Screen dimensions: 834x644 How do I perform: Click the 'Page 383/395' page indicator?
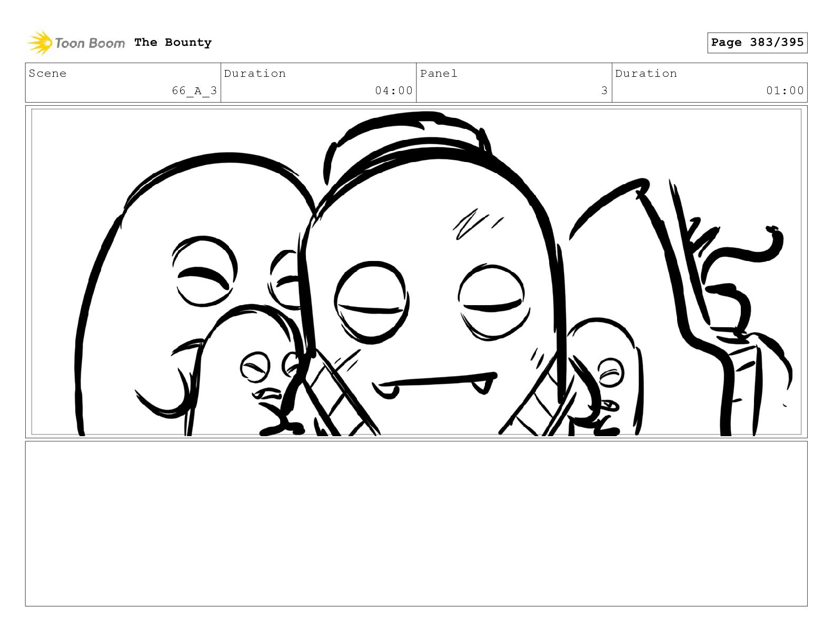coord(757,43)
